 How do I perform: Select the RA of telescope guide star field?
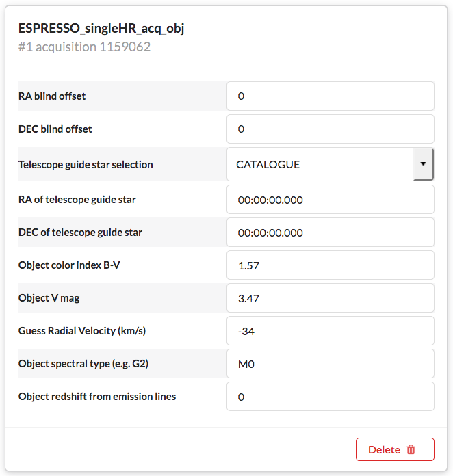(330, 200)
